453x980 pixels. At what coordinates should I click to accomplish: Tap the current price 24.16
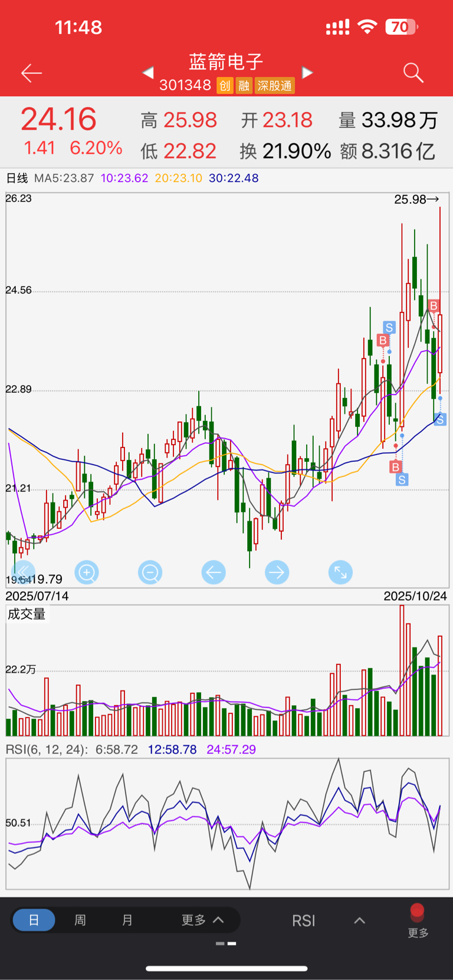pyautogui.click(x=58, y=119)
